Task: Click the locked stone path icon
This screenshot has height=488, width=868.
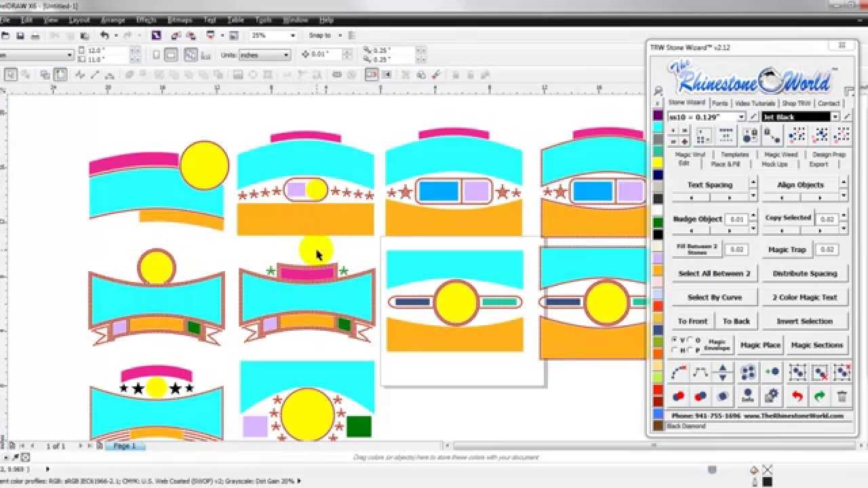Action: (x=772, y=136)
